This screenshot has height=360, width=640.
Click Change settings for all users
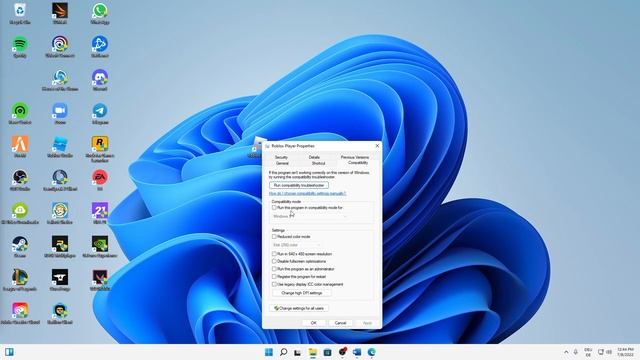tap(299, 308)
